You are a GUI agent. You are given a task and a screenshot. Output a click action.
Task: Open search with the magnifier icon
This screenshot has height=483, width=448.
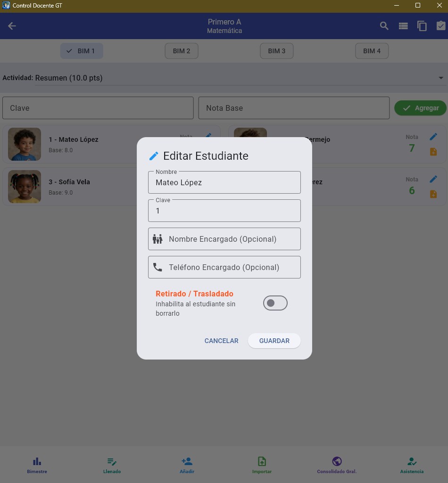click(x=384, y=26)
